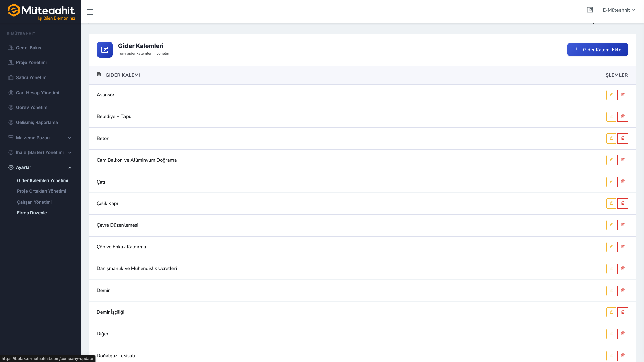Edit the Demir expense item
644x362 pixels.
pyautogui.click(x=611, y=291)
